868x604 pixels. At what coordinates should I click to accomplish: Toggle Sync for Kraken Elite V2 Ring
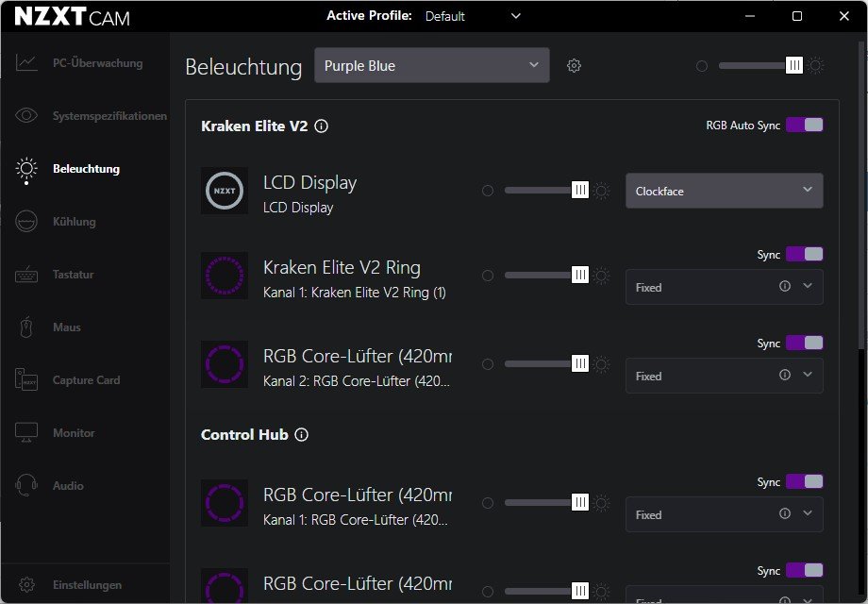pyautogui.click(x=805, y=254)
